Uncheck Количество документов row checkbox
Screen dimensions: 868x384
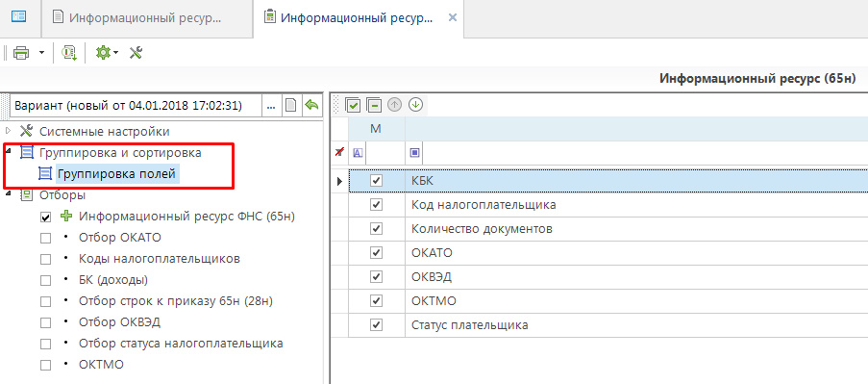pos(377,228)
